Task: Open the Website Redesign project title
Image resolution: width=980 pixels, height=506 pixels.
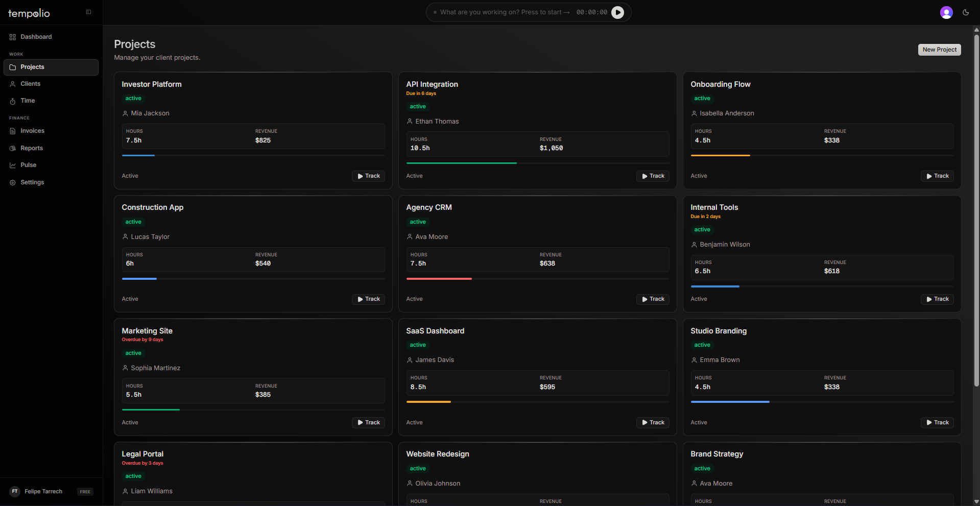Action: pos(438,454)
